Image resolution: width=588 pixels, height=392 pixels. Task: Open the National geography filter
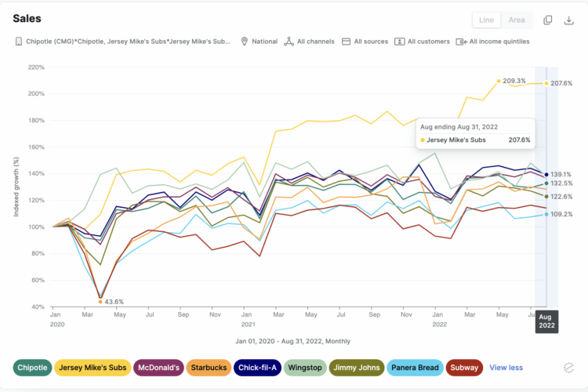260,42
